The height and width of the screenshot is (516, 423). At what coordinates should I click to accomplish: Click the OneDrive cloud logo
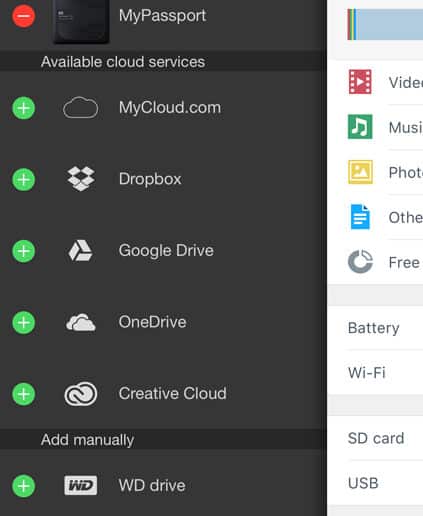click(81, 322)
